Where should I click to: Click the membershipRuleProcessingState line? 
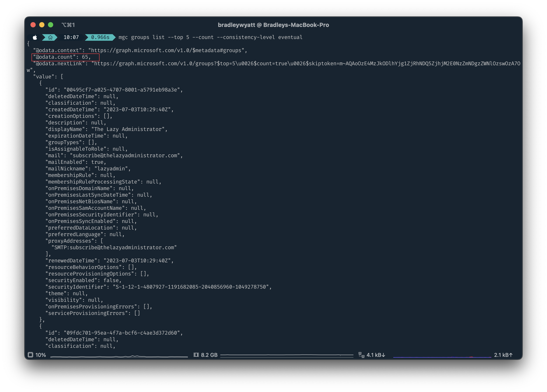click(x=103, y=182)
